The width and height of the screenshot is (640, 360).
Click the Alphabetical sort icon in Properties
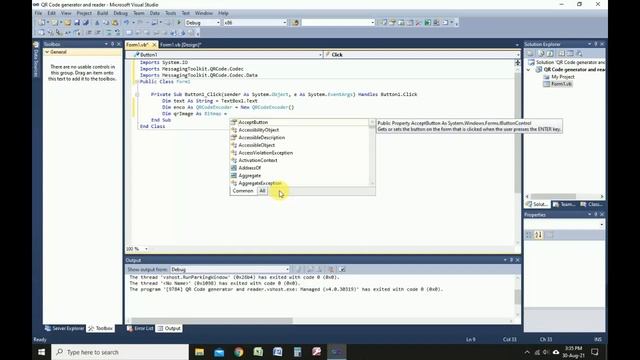(538, 235)
